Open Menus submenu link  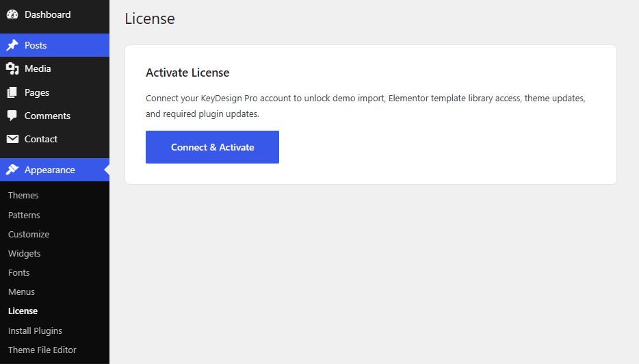click(x=21, y=292)
